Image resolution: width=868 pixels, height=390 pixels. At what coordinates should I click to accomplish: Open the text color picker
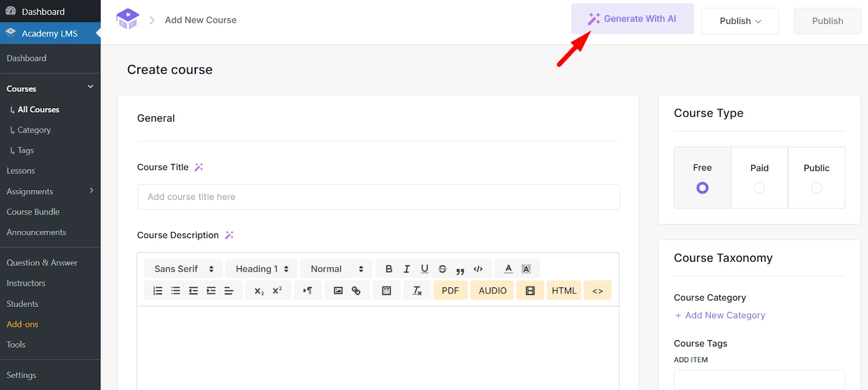(508, 269)
